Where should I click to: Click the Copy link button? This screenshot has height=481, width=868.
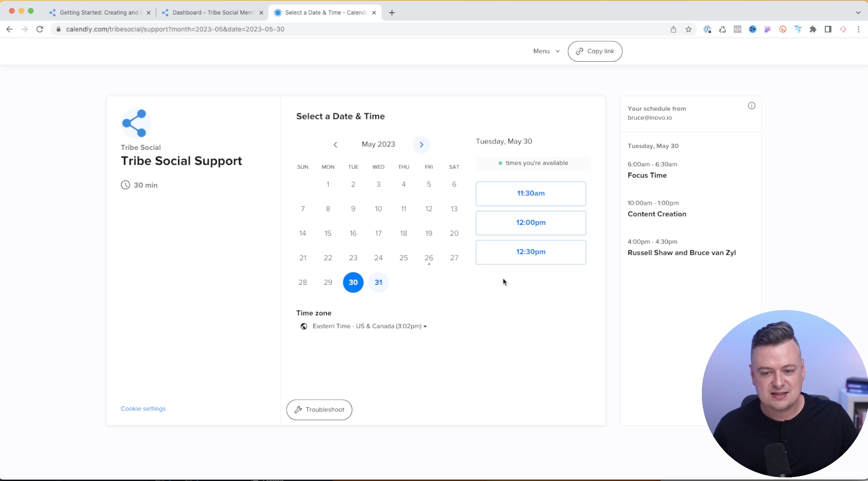(595, 51)
